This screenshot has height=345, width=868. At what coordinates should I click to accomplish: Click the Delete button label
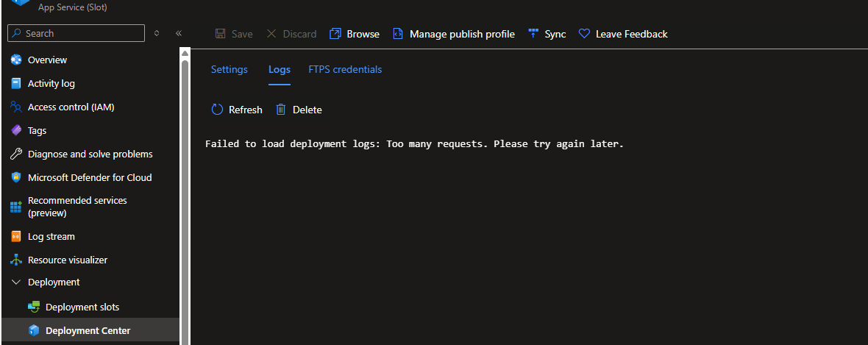coord(307,110)
